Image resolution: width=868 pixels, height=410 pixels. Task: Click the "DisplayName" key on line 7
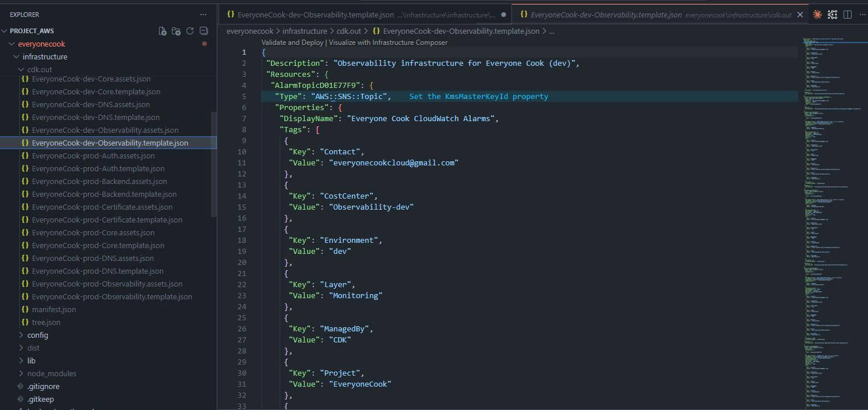click(x=308, y=119)
